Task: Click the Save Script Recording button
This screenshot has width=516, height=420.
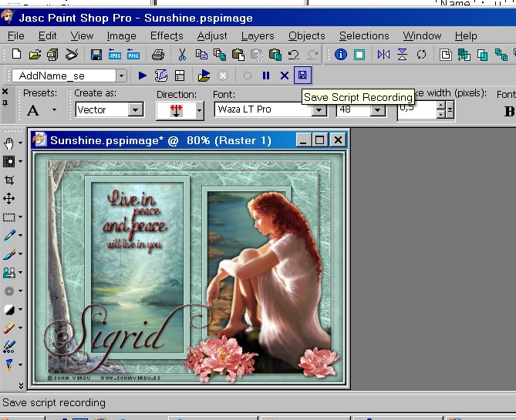Action: click(303, 76)
